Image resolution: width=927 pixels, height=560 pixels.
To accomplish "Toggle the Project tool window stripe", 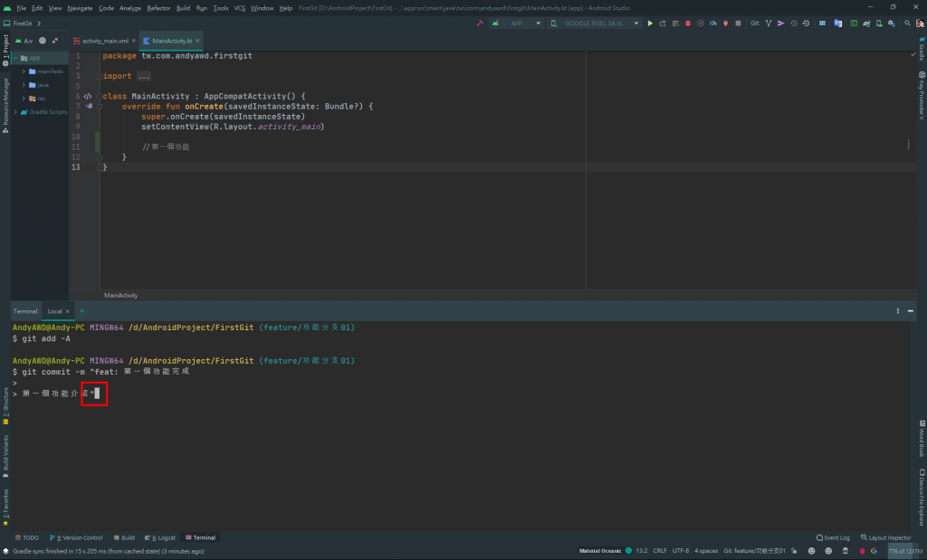I will point(5,51).
